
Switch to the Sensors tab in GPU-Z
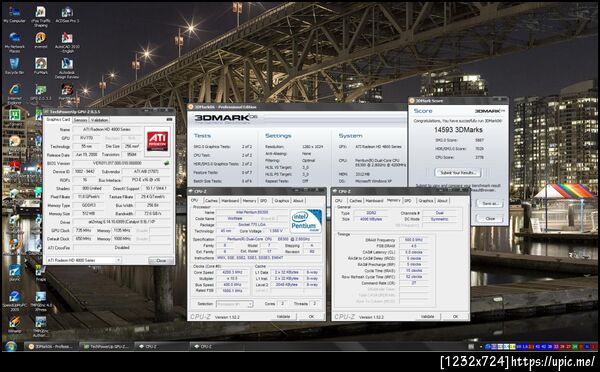tap(80, 120)
